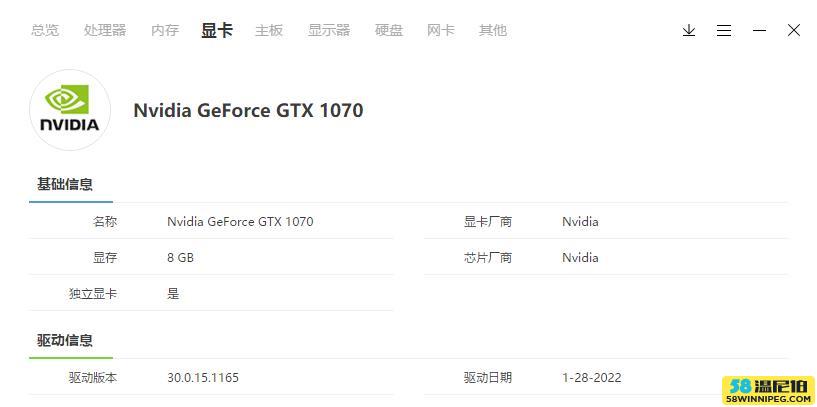This screenshot has width=817, height=407.
Task: Open the 显示器 tab
Action: point(329,30)
